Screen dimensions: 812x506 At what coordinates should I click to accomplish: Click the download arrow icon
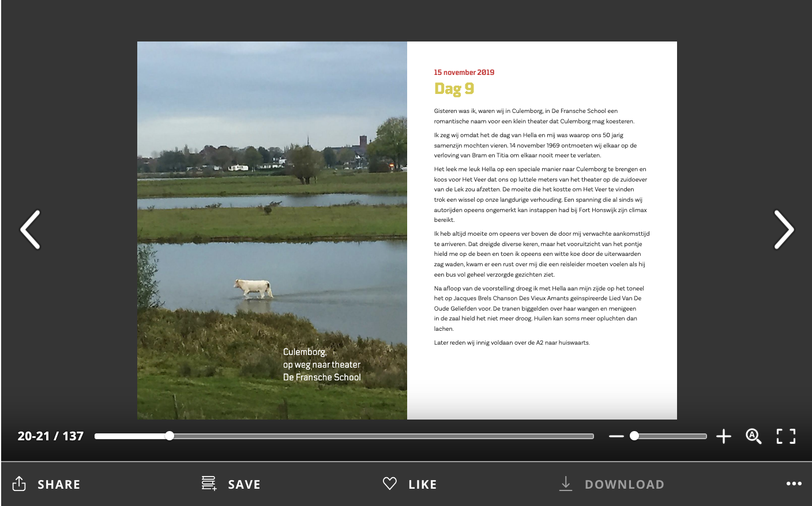click(x=565, y=484)
